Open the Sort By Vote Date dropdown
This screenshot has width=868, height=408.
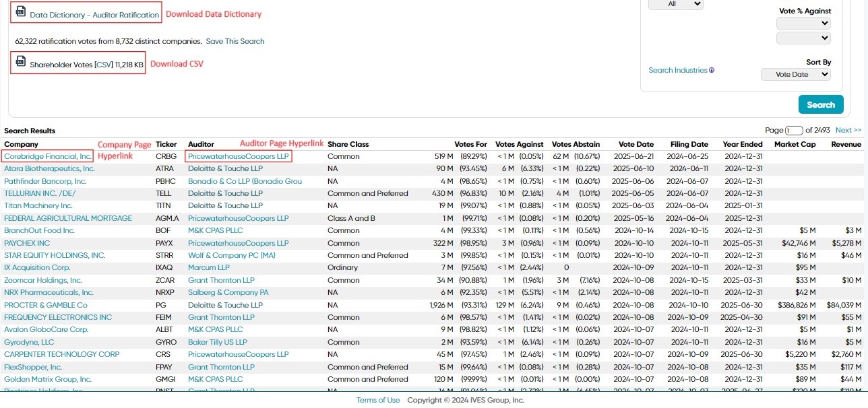pyautogui.click(x=796, y=75)
